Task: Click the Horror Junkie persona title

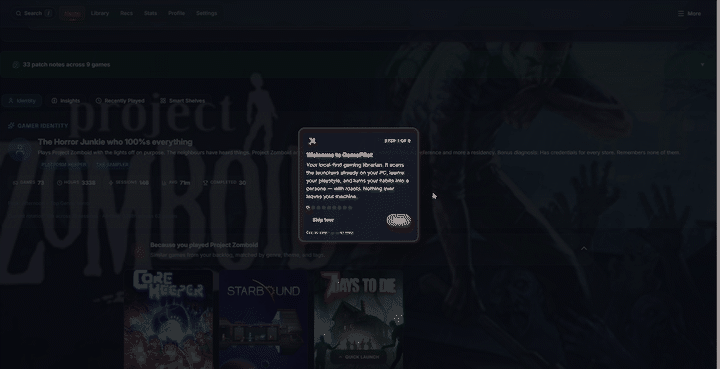Action: pos(115,142)
